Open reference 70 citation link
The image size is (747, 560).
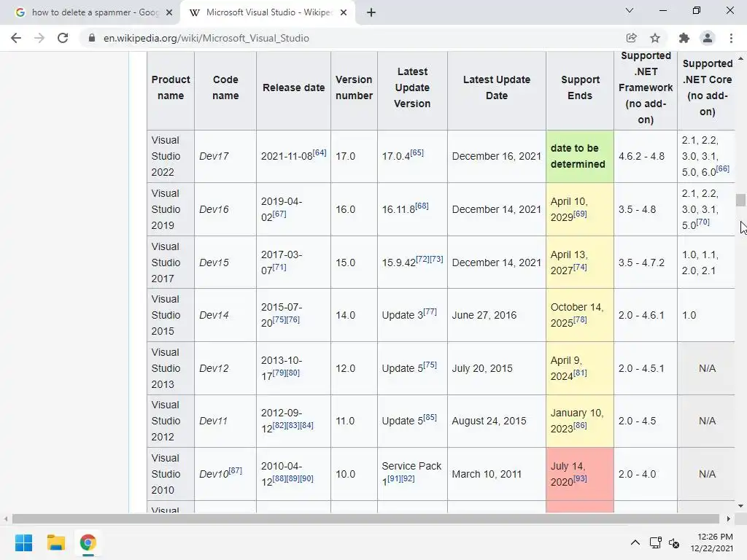click(703, 222)
